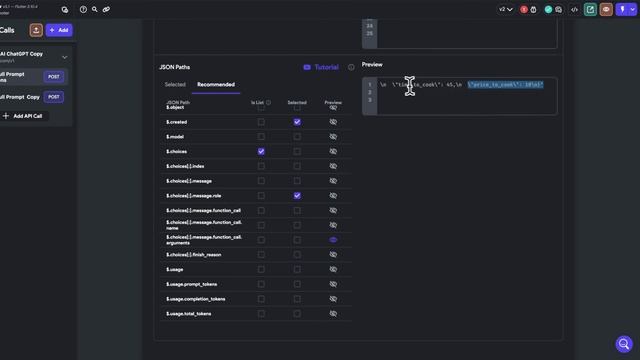Toggle preview eye for $.created
Image resolution: width=640 pixels, height=360 pixels.
(333, 122)
